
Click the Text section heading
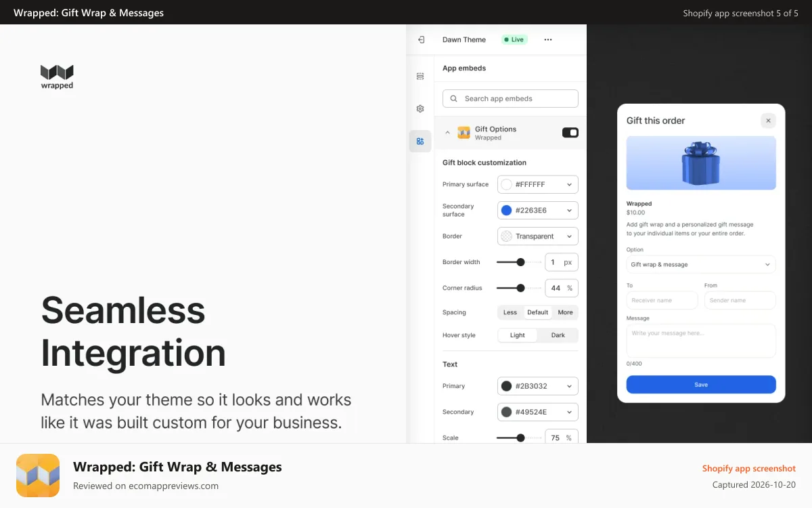pyautogui.click(x=450, y=364)
